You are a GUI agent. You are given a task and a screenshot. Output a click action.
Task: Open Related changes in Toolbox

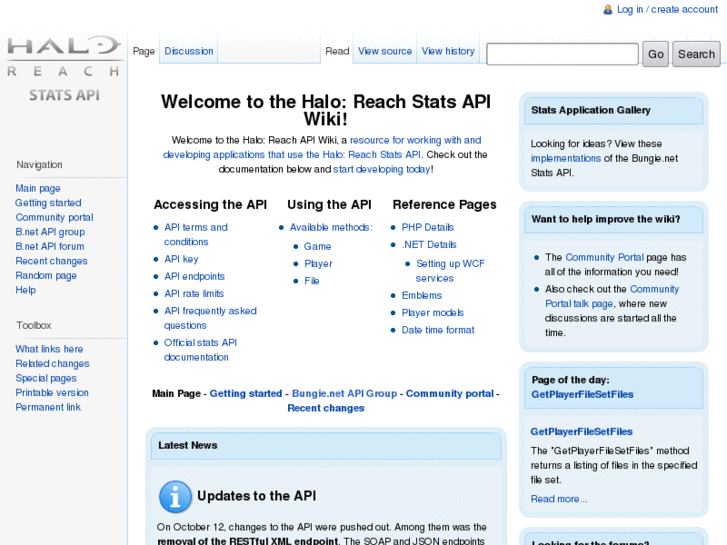coord(52,364)
